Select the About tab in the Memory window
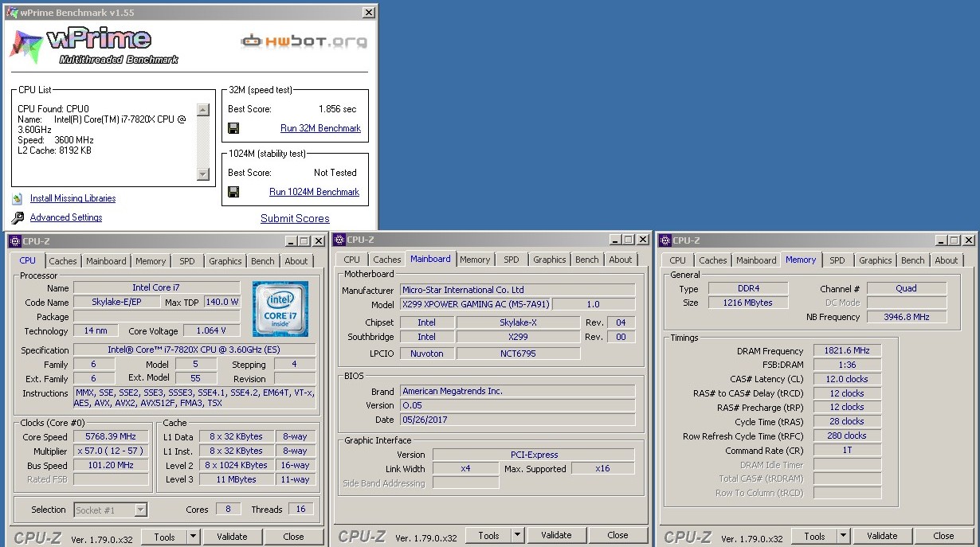Image resolution: width=980 pixels, height=547 pixels. click(x=947, y=260)
